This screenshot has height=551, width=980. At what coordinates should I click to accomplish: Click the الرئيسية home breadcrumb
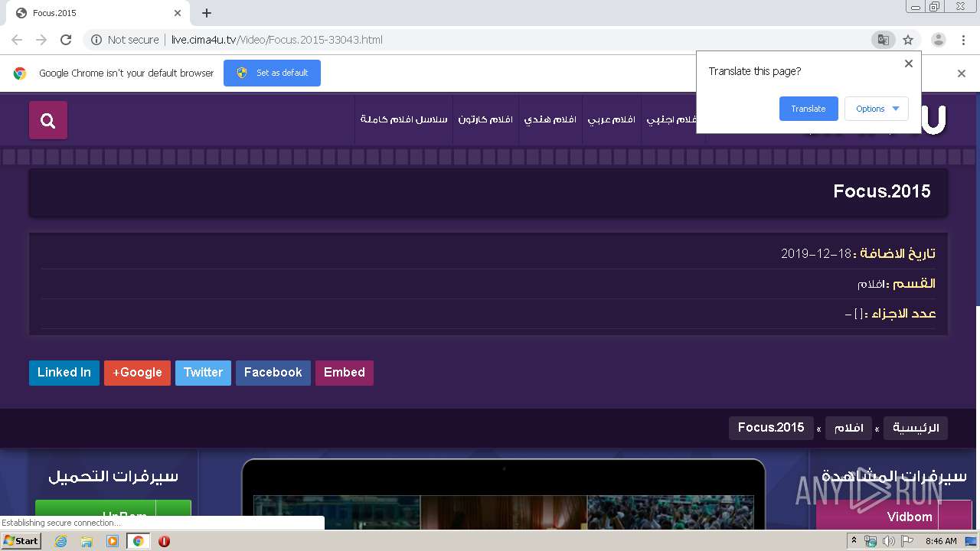tap(916, 428)
